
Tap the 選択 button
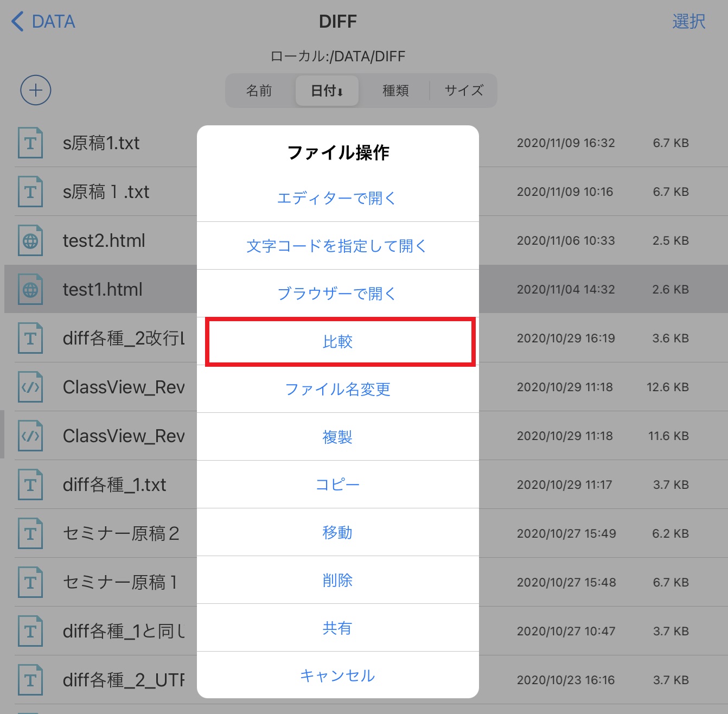(x=690, y=22)
